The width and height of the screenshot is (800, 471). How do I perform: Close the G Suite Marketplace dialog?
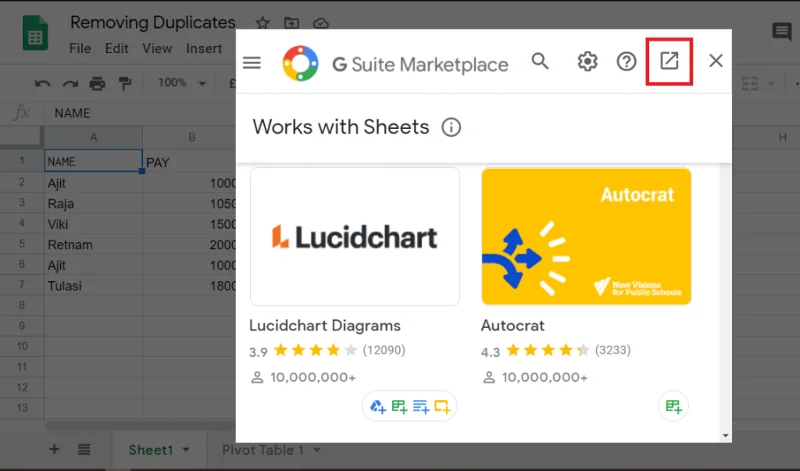(x=716, y=61)
